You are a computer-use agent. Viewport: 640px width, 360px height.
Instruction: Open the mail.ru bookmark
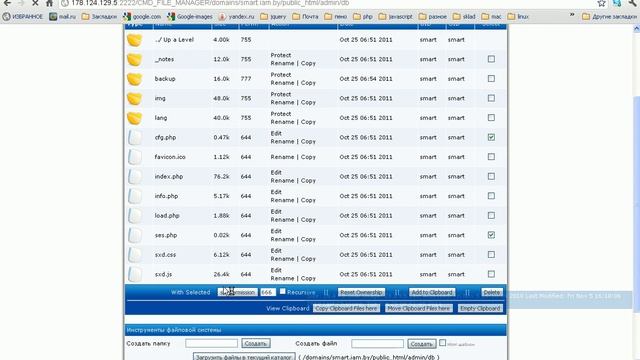pyautogui.click(x=62, y=17)
